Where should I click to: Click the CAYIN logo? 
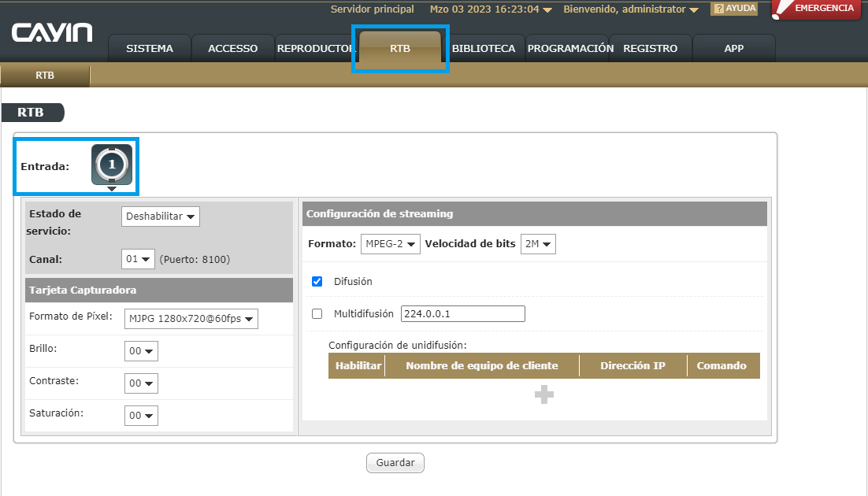click(x=52, y=32)
